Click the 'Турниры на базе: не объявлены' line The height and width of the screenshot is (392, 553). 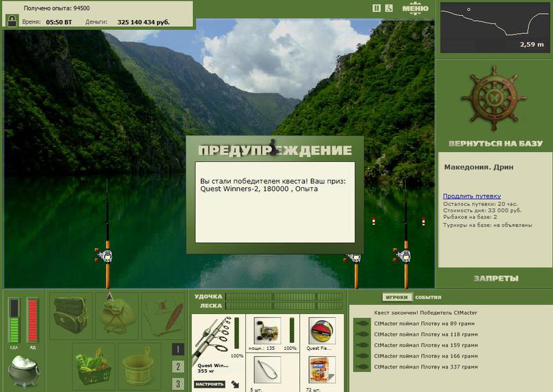[487, 225]
